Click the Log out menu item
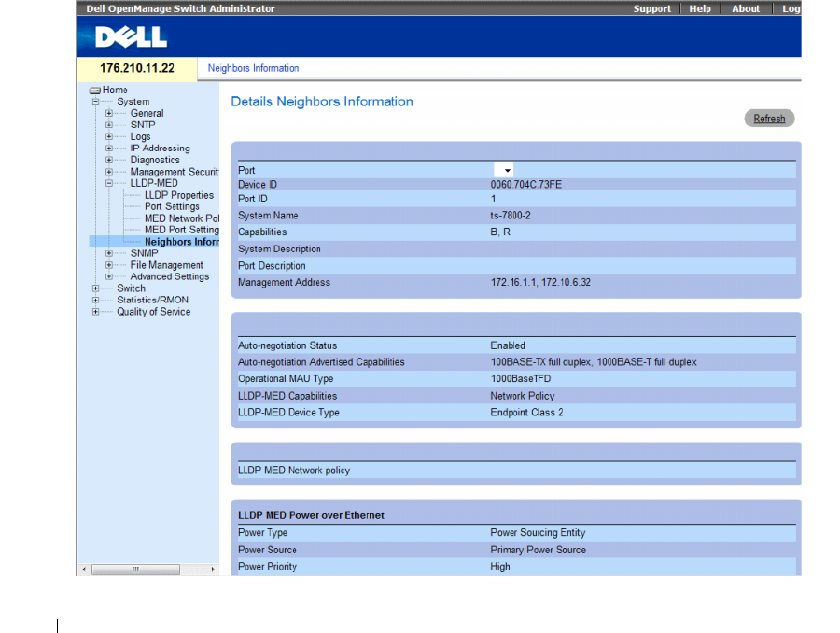840x633 pixels. click(791, 8)
